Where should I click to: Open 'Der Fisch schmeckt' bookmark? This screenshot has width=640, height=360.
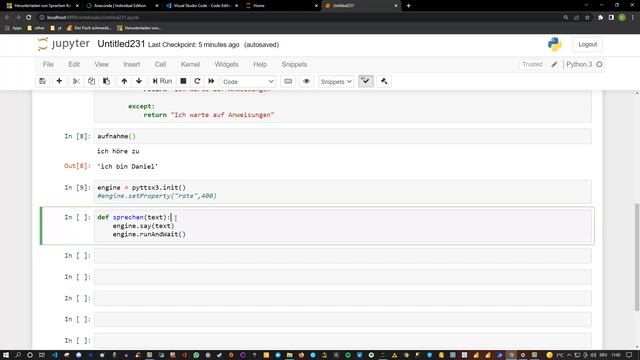coord(89,28)
